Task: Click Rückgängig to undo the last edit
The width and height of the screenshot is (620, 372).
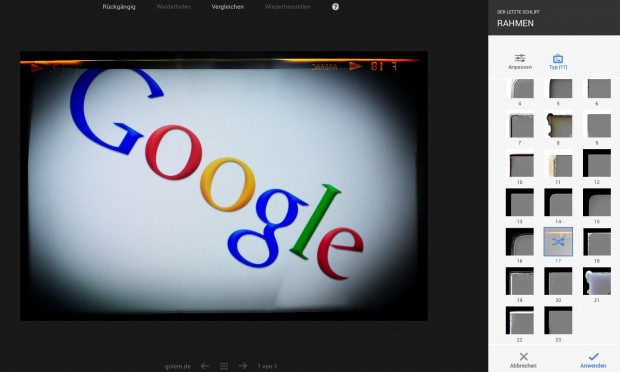Action: 119,7
